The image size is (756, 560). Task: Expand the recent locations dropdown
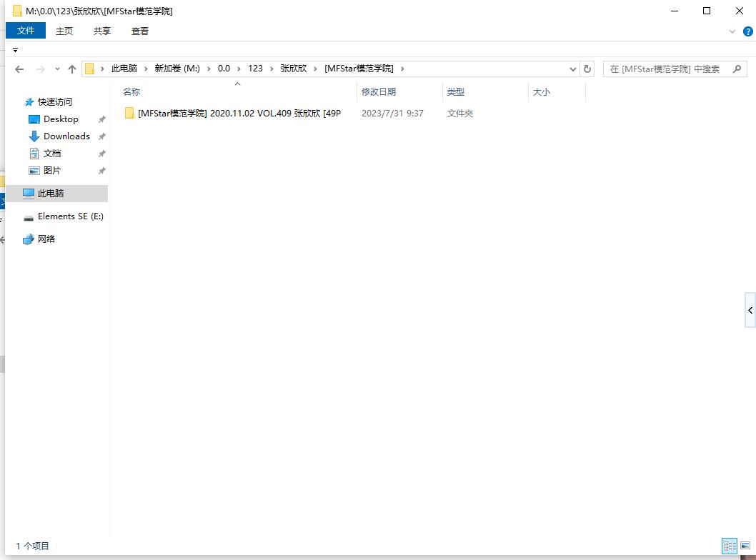tap(57, 69)
